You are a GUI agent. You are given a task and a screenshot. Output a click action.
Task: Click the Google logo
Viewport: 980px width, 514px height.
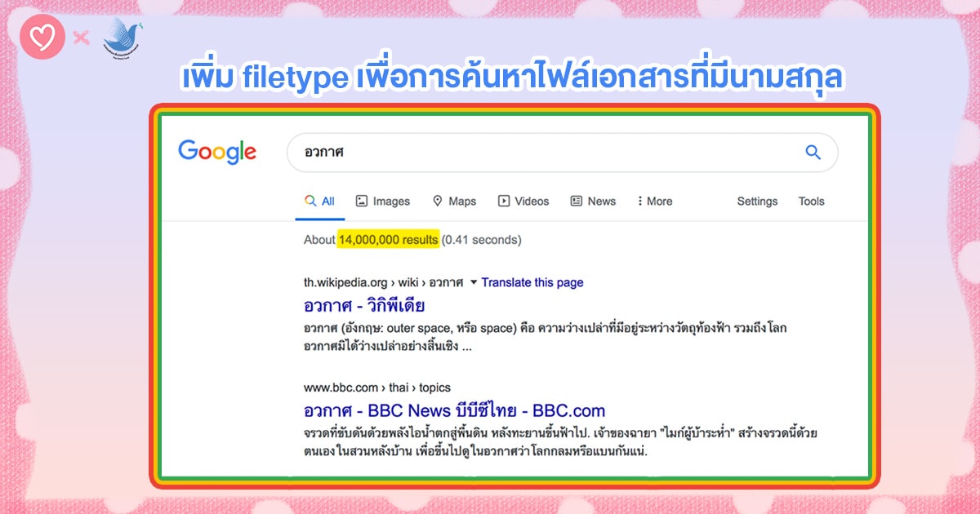coord(217,152)
